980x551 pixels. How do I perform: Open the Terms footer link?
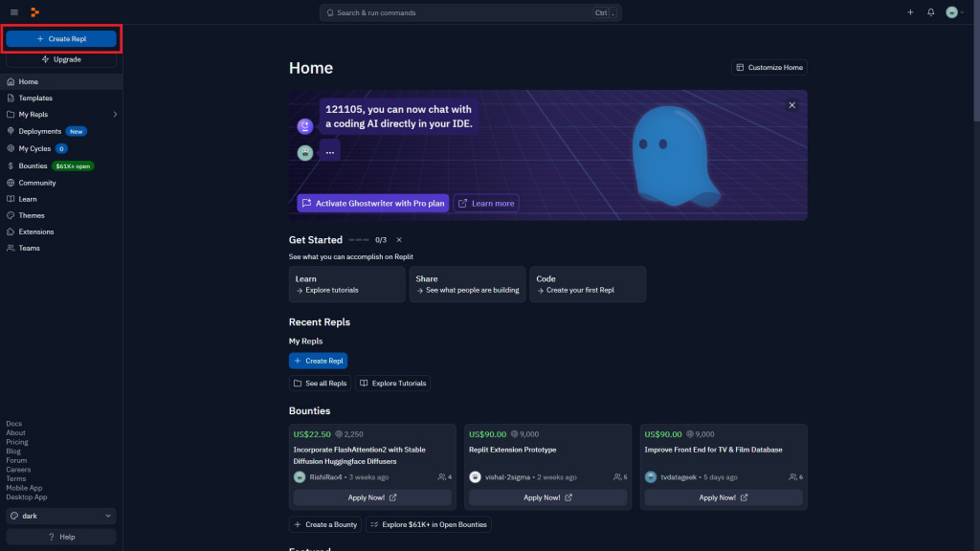[15, 479]
